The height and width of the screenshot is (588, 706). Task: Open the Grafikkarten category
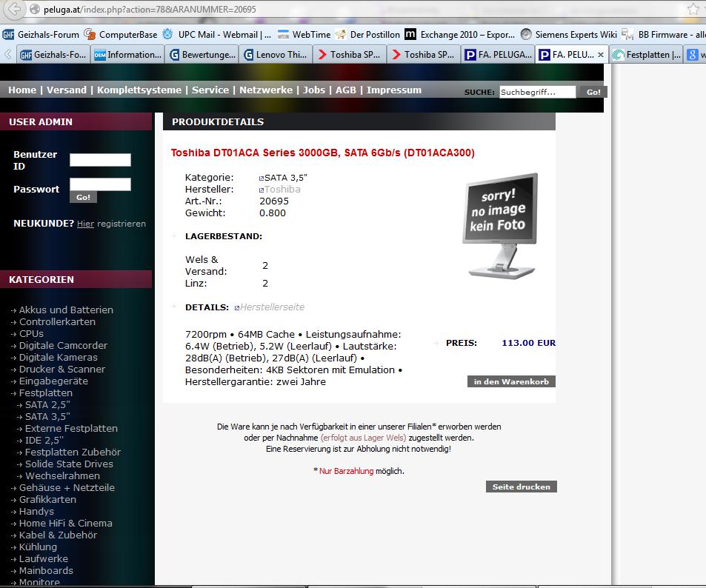click(47, 500)
